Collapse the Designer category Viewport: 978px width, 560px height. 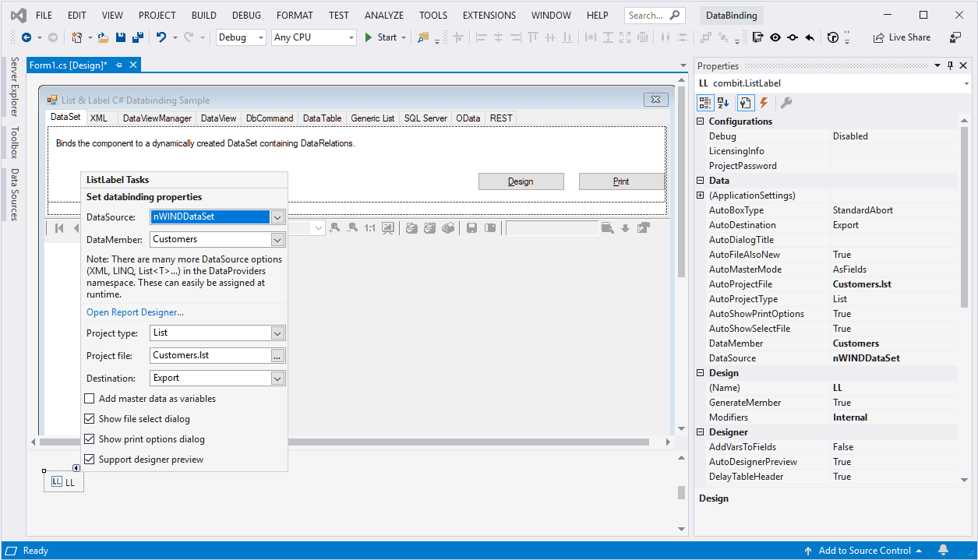(701, 432)
